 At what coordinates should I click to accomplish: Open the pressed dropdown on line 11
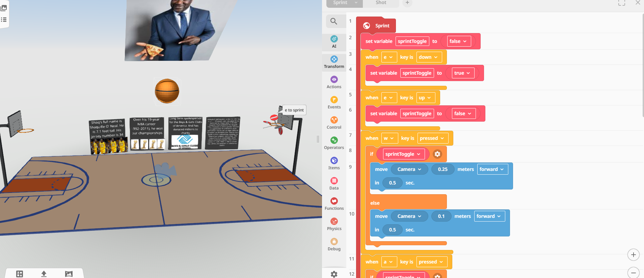click(431, 262)
